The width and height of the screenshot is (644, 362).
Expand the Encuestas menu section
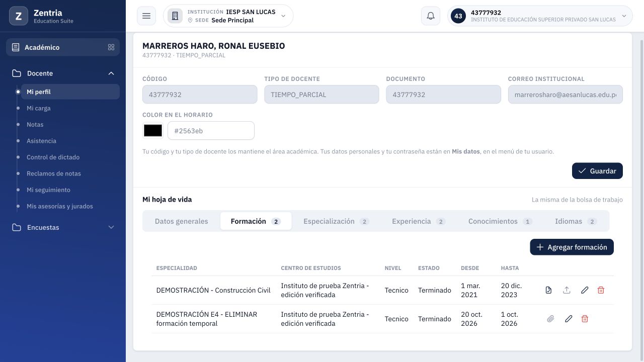[x=111, y=227]
